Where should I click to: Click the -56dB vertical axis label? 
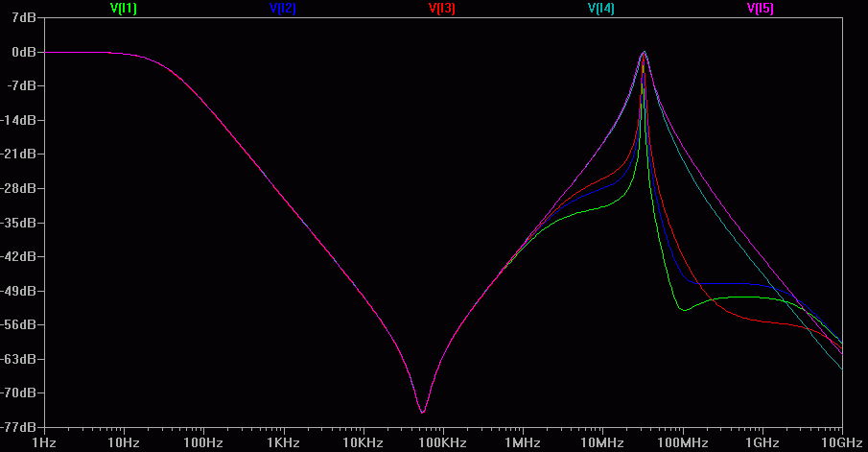coord(18,324)
